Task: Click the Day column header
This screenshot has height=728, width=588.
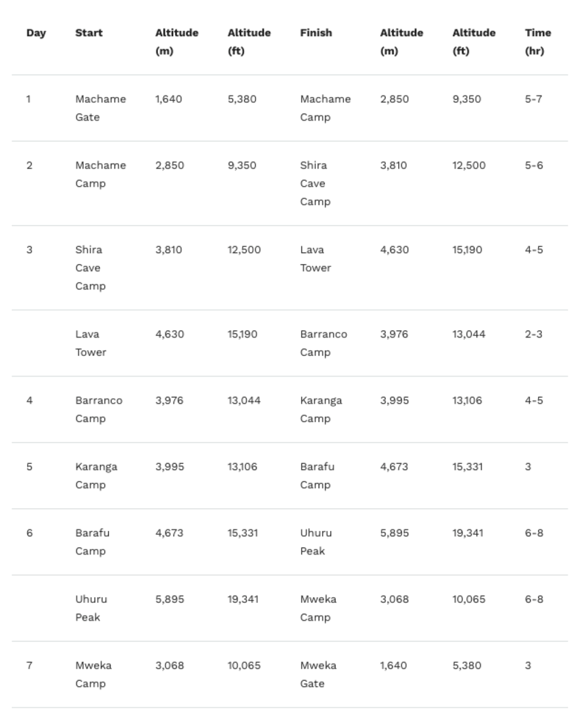Action: coord(36,33)
